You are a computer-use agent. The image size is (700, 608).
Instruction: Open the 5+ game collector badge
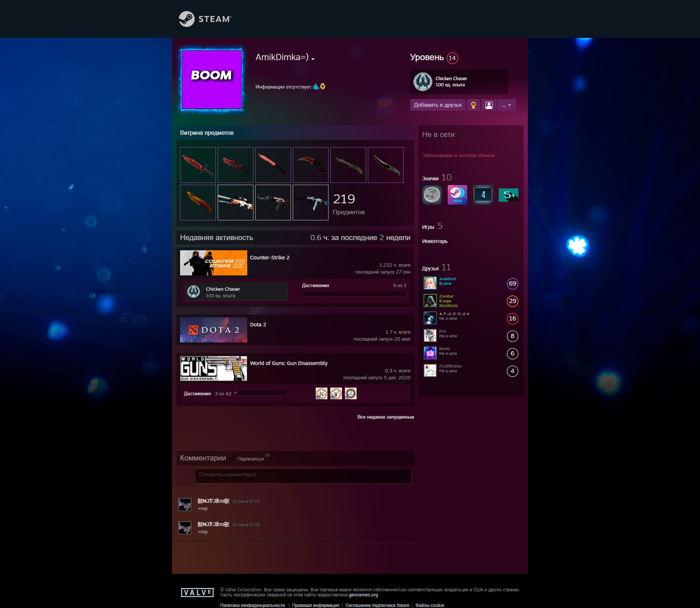coord(508,195)
